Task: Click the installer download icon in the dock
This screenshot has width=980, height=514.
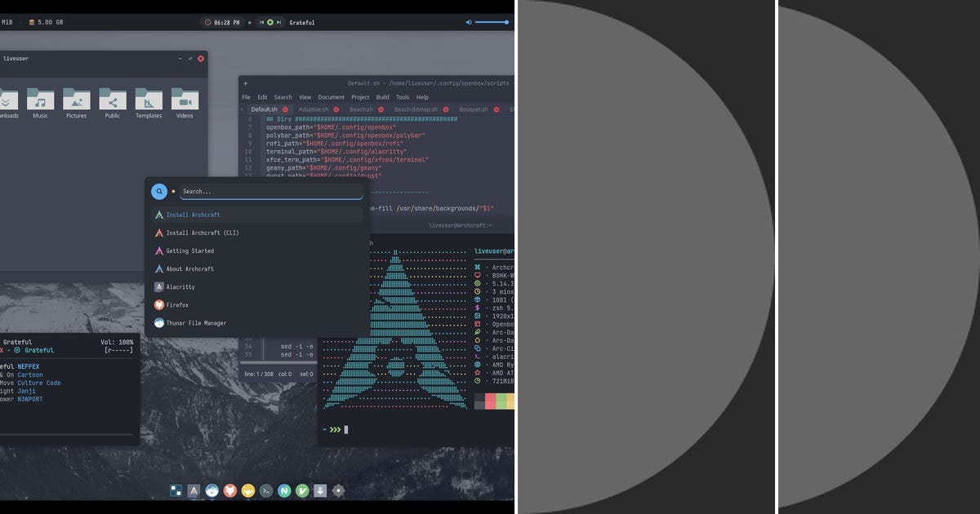Action: pyautogui.click(x=319, y=490)
